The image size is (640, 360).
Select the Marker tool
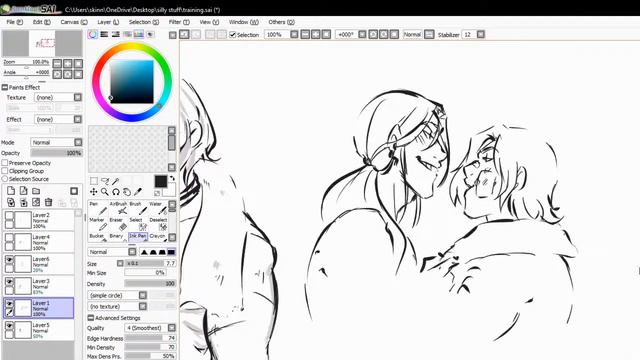[97, 224]
